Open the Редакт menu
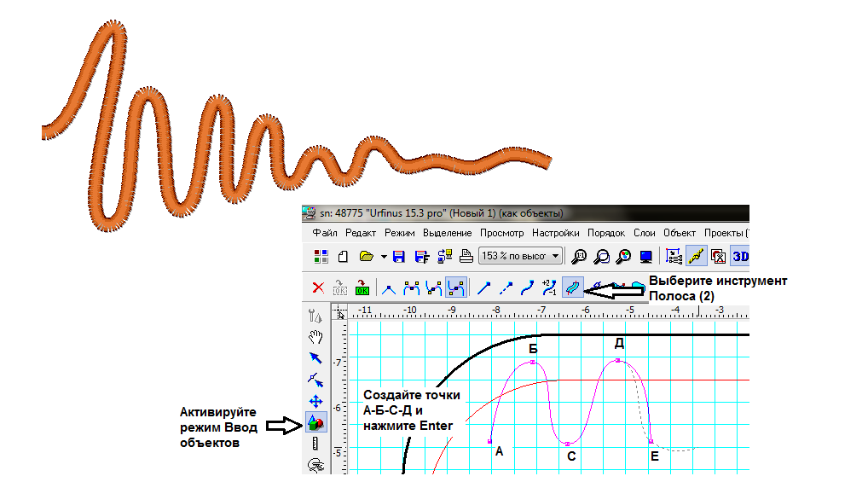The width and height of the screenshot is (868, 482). pos(361,233)
